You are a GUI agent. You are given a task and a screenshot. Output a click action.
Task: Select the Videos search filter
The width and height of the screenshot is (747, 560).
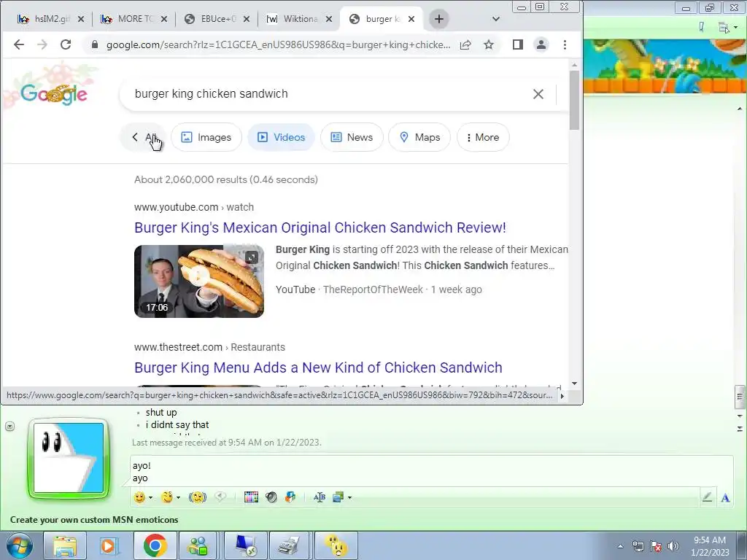point(281,137)
